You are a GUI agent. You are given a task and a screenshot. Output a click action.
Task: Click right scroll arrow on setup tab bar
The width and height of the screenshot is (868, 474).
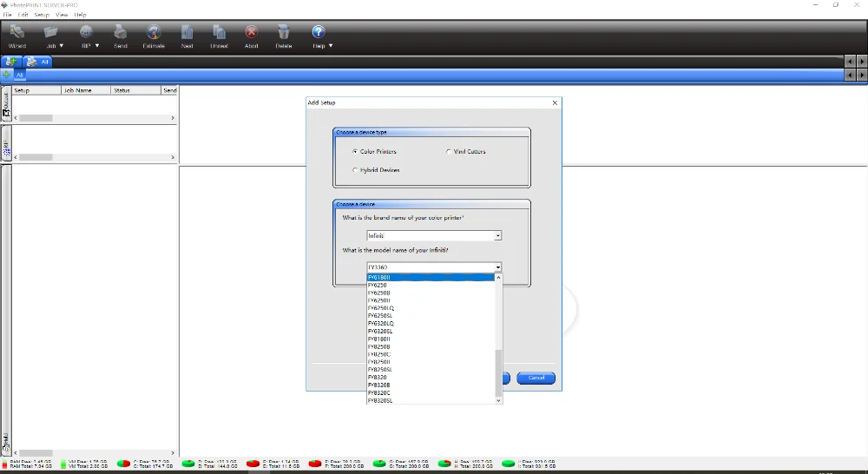click(x=862, y=62)
